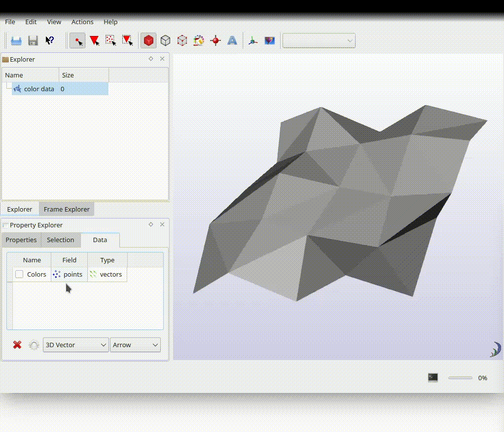Click the 0% progress slider
Screen dimensions: 504x432
[461, 378]
